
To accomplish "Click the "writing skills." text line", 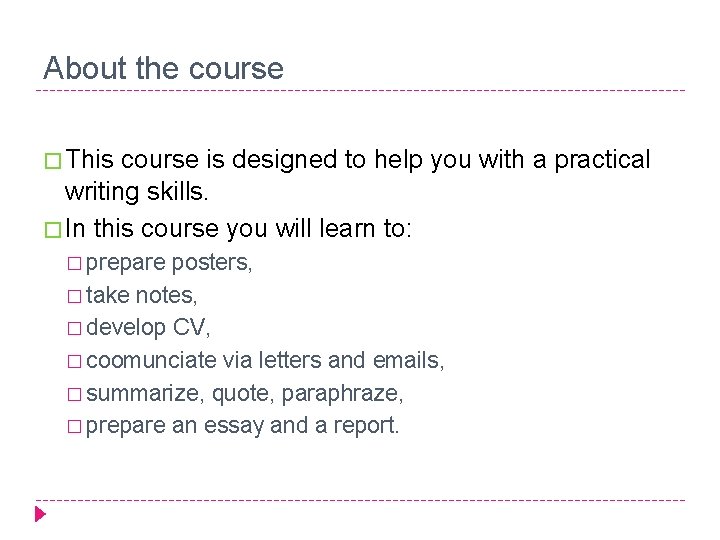I will (139, 191).
